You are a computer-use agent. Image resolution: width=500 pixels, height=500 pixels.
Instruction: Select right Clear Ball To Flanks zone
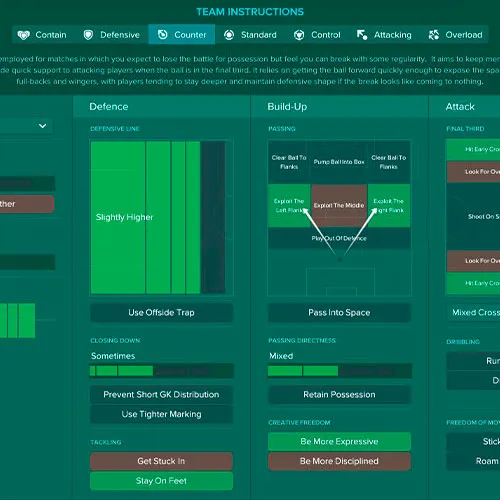pos(389,162)
